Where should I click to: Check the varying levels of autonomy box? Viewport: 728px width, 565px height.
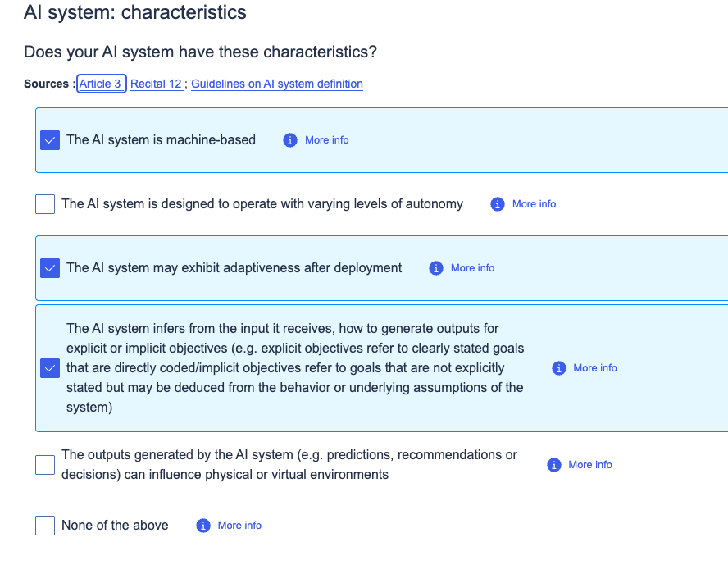[x=45, y=204]
